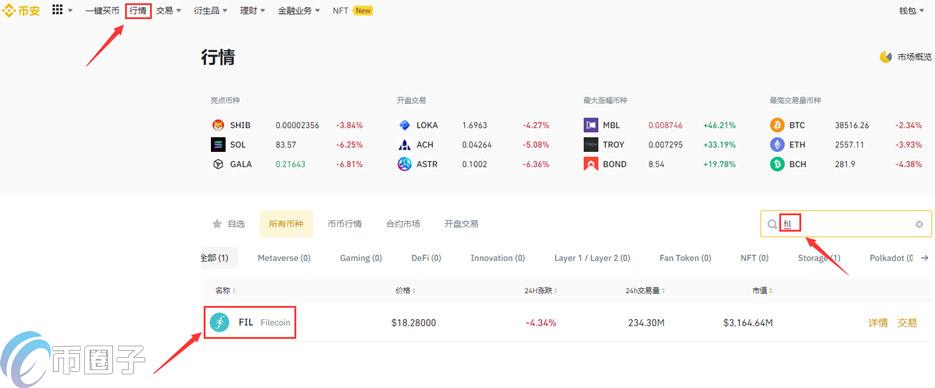Select the Layer 1 / Layer 2 (0) filter
The height and width of the screenshot is (388, 935).
[x=592, y=258]
